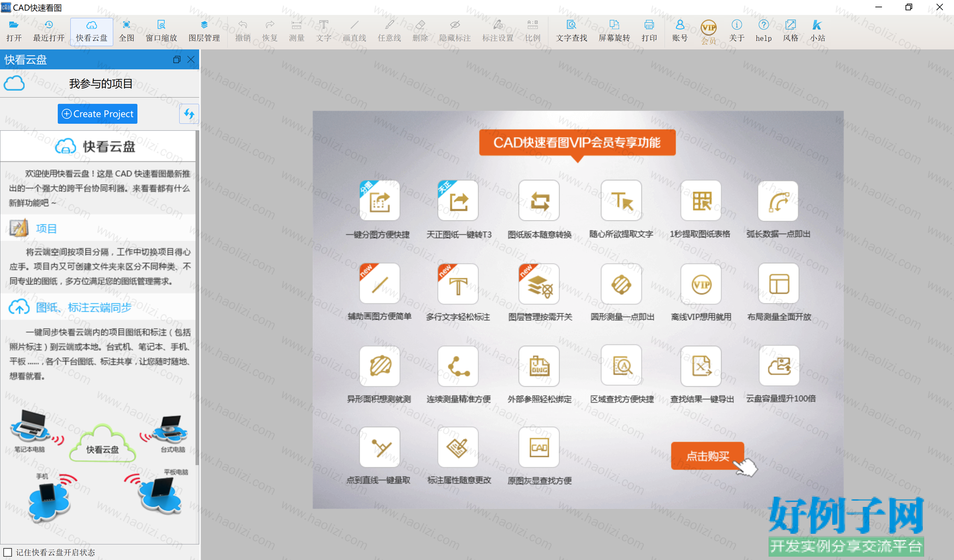Click the 离线VIP想用就用 feature icon

(x=701, y=284)
